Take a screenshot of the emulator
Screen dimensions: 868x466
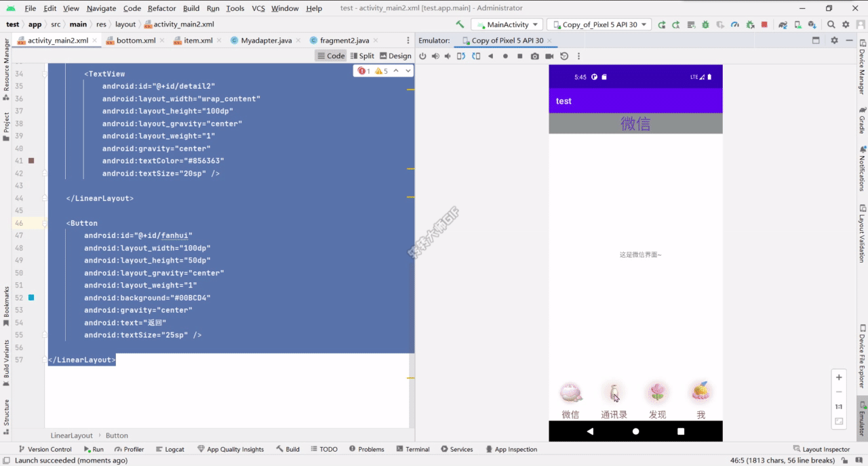(x=536, y=56)
